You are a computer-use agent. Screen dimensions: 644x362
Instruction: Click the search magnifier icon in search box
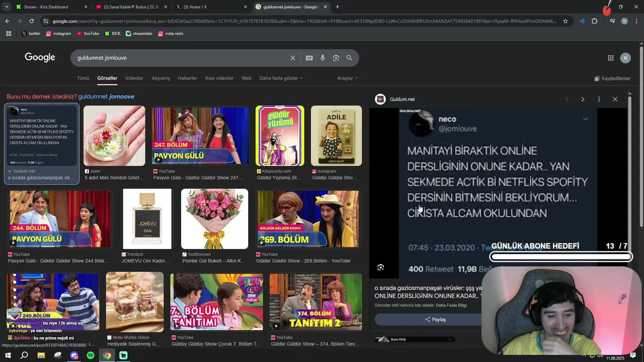[349, 58]
